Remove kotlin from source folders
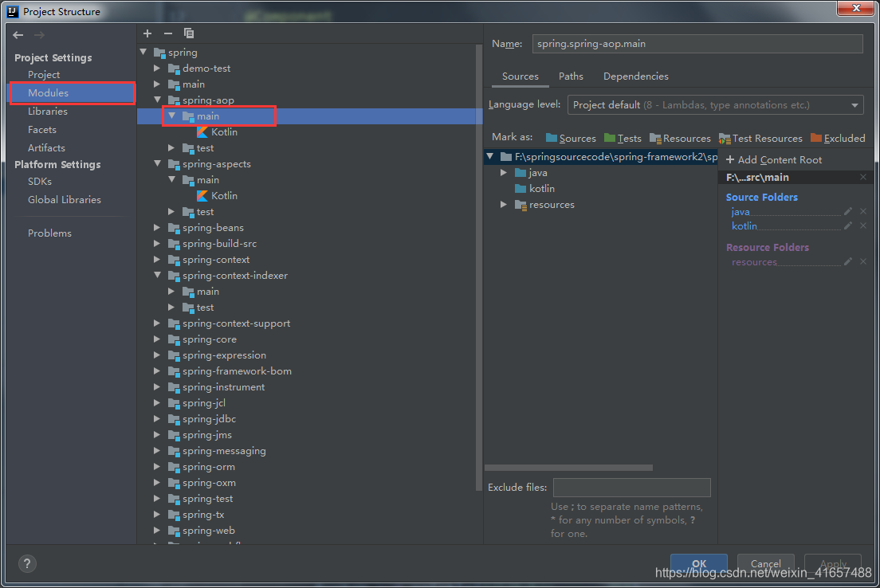Image resolution: width=880 pixels, height=588 pixels. point(863,225)
